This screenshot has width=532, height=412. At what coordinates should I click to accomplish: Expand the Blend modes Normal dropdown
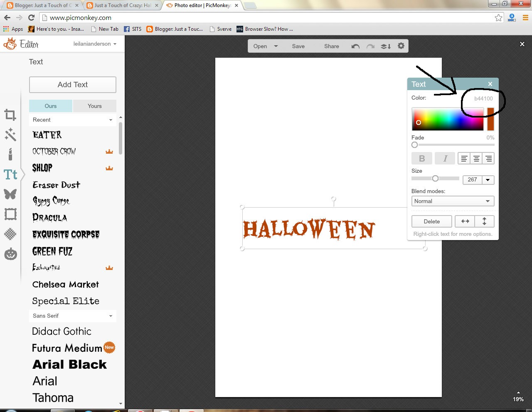pos(453,201)
